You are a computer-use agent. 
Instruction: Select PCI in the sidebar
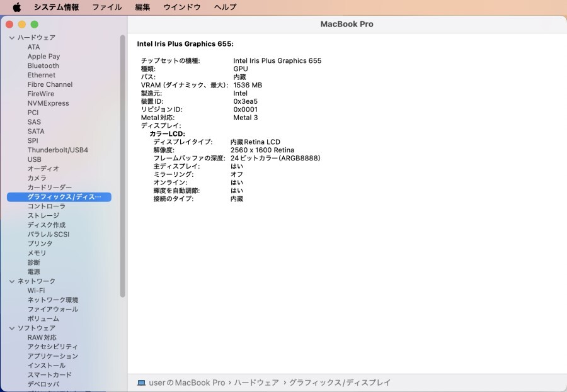pos(33,113)
